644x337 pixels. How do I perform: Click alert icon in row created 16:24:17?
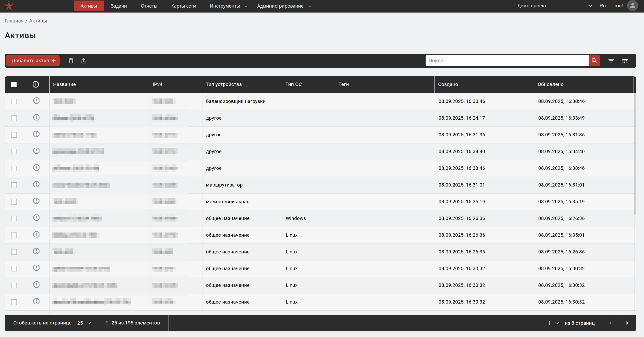pos(36,117)
